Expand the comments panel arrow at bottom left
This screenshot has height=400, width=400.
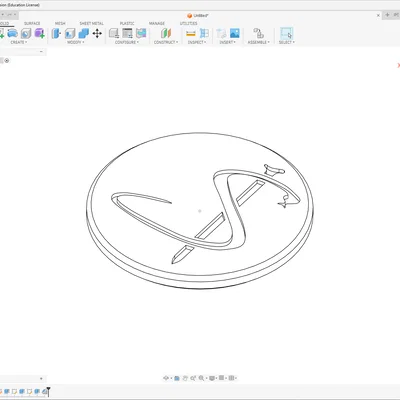tap(41, 379)
